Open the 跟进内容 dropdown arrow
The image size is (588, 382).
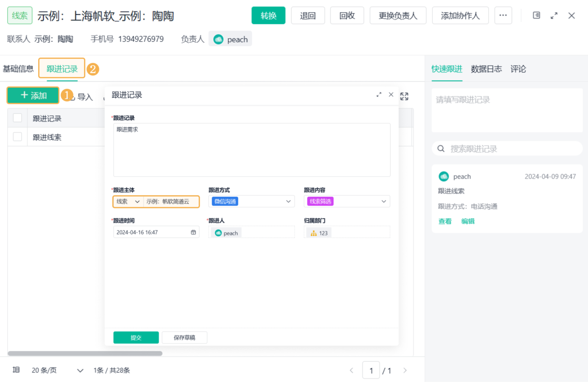click(384, 202)
